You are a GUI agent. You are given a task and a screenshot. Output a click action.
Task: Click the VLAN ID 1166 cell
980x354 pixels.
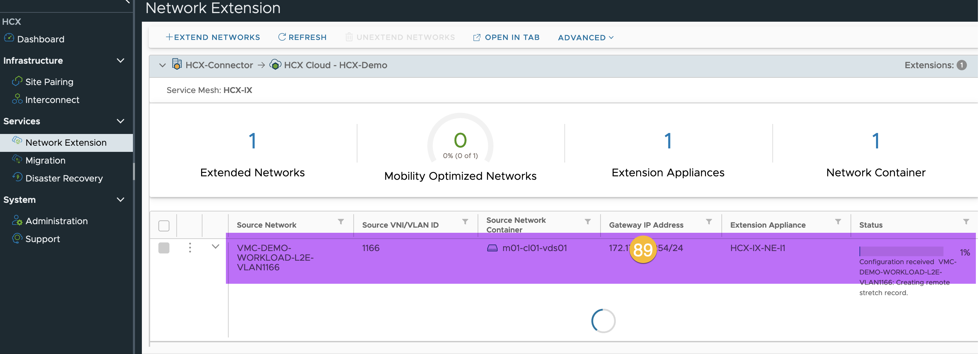coord(371,248)
